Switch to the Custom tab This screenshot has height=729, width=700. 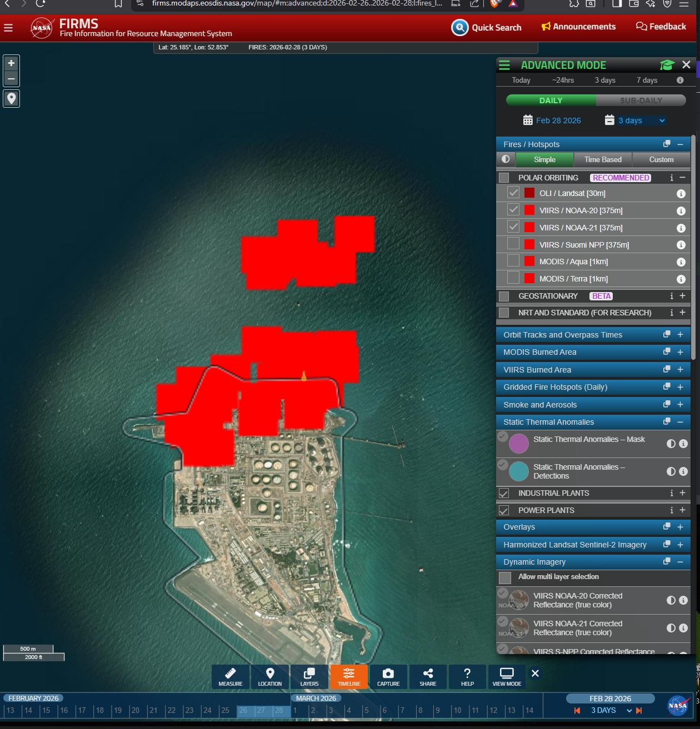click(661, 160)
